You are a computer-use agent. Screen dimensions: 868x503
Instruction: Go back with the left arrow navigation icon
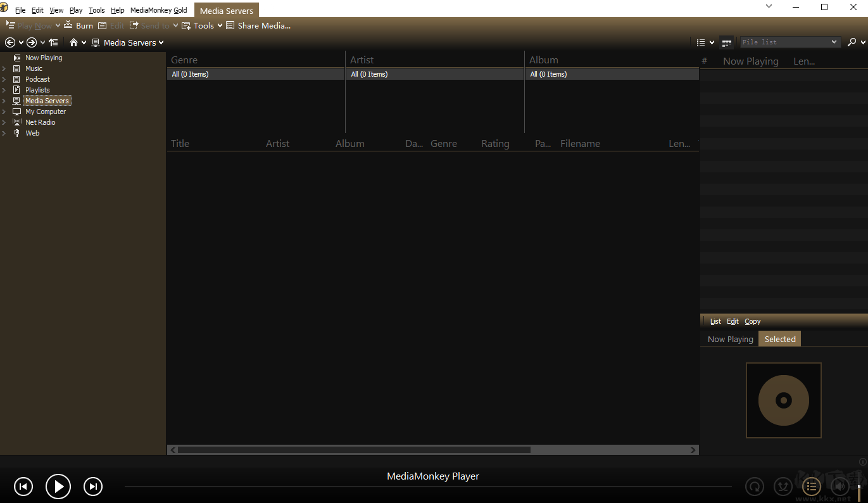click(10, 42)
